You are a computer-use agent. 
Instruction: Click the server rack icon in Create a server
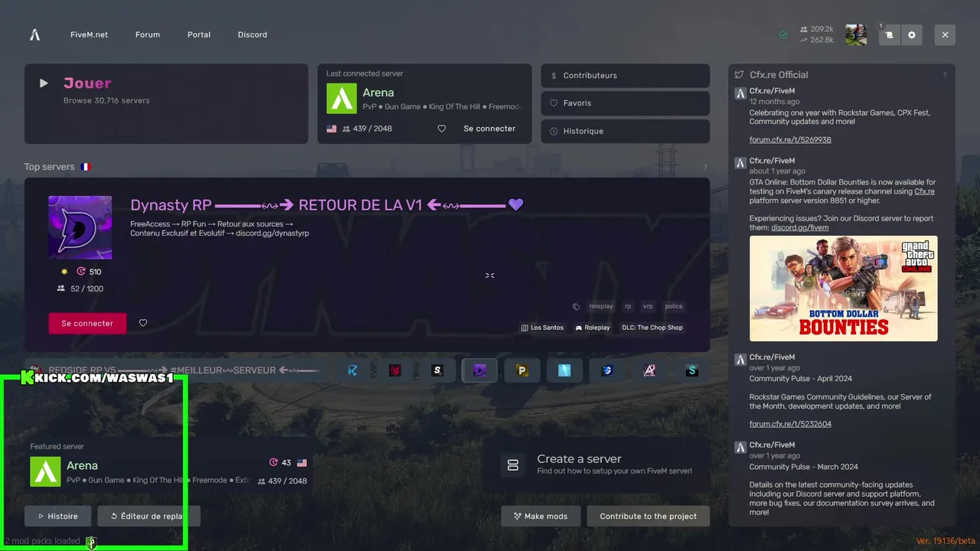point(513,465)
